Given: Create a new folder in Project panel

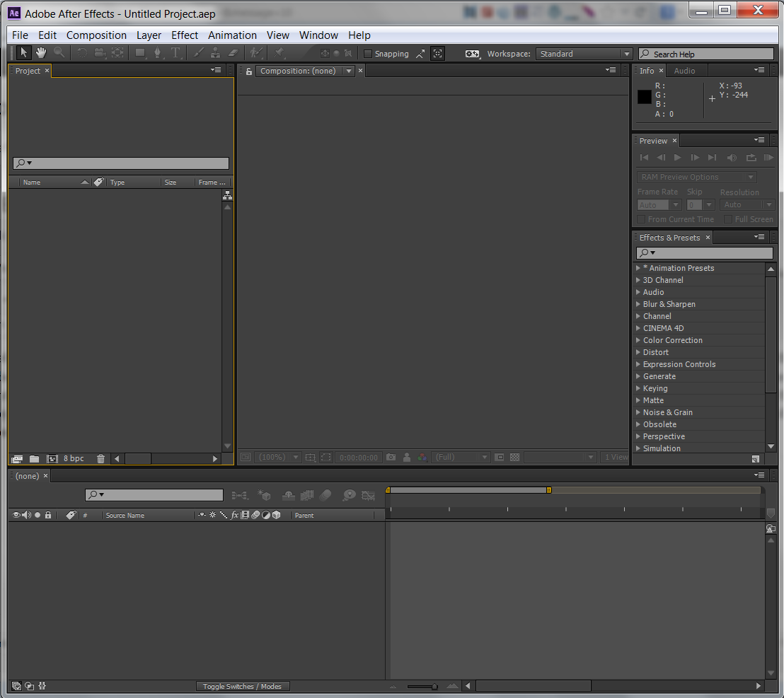Looking at the screenshot, I should coord(34,459).
